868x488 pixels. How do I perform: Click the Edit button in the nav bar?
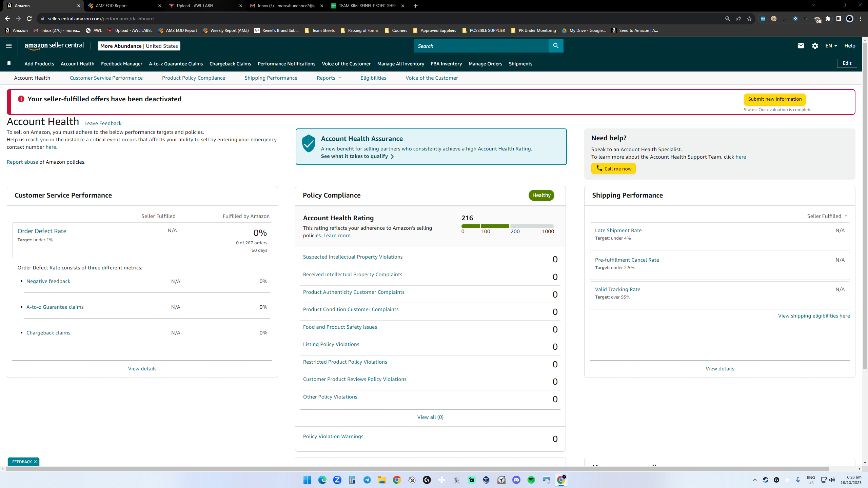click(847, 63)
